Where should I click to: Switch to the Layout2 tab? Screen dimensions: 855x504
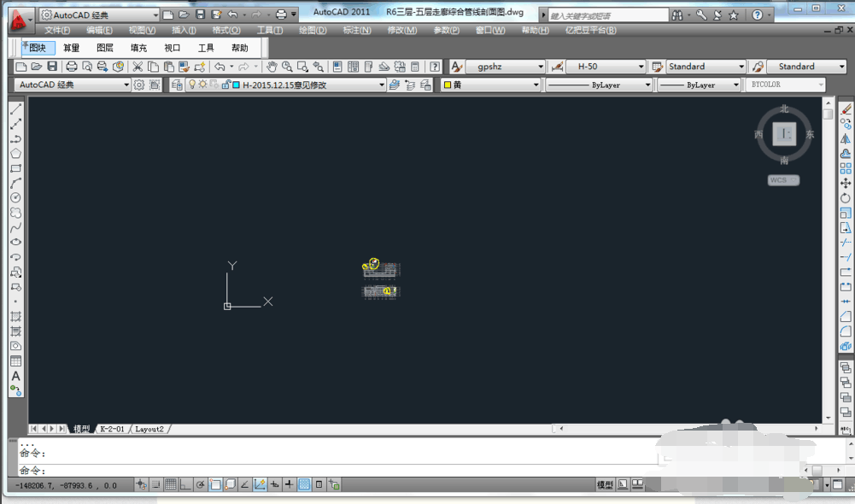[149, 430]
